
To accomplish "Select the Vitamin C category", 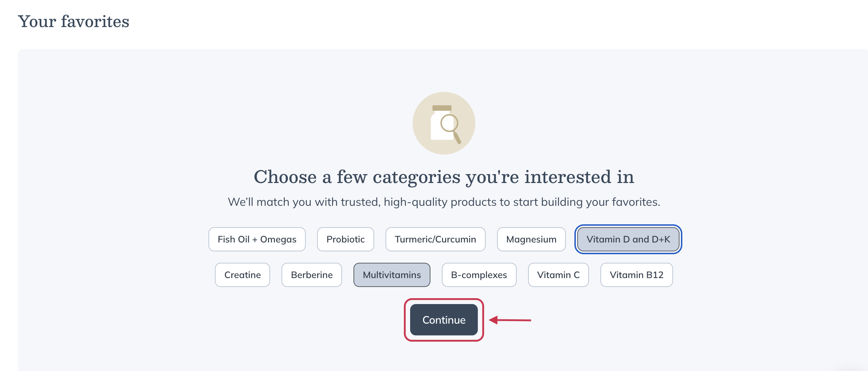I will click(558, 275).
